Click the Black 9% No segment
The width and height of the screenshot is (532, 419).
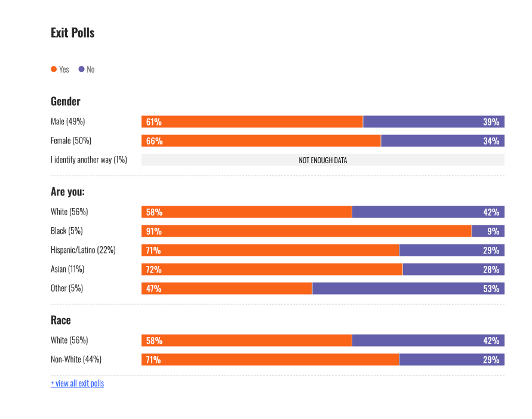(488, 231)
